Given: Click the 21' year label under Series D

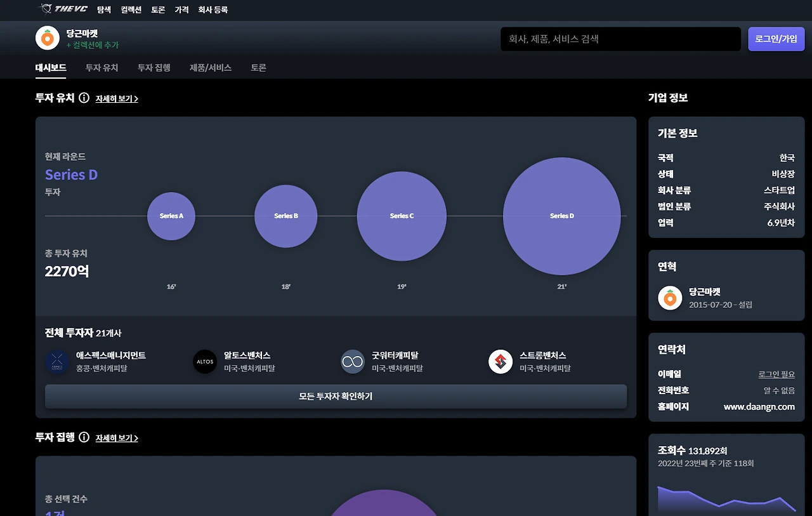Looking at the screenshot, I should pyautogui.click(x=562, y=287).
